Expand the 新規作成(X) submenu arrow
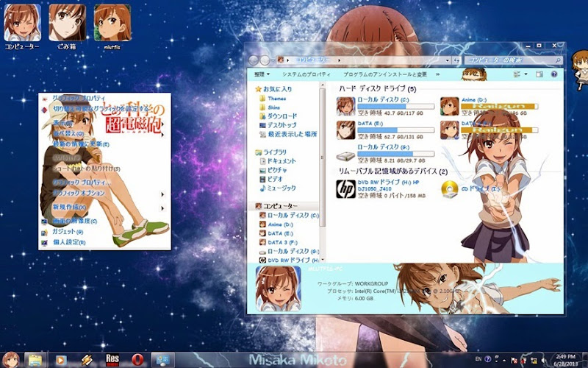 coord(162,208)
